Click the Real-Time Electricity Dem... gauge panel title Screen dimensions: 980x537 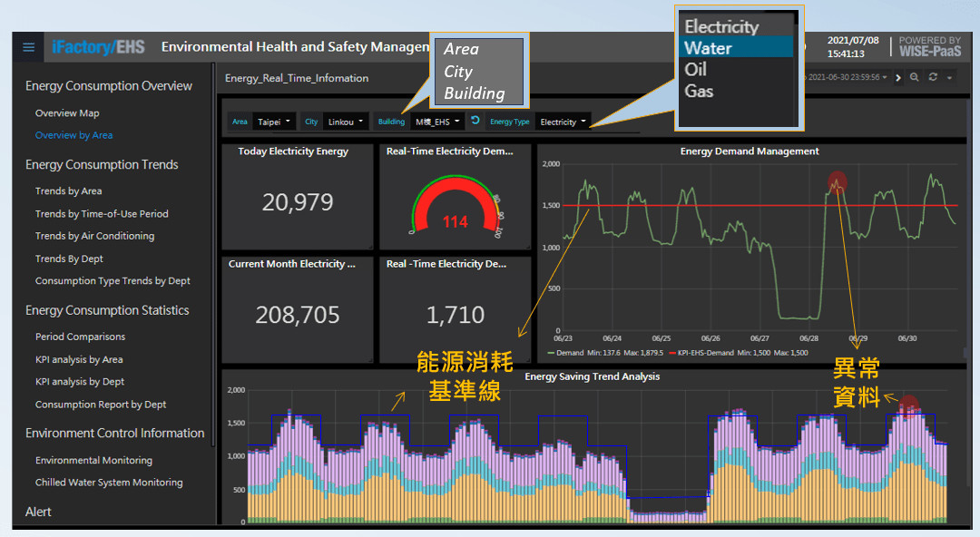(x=449, y=151)
